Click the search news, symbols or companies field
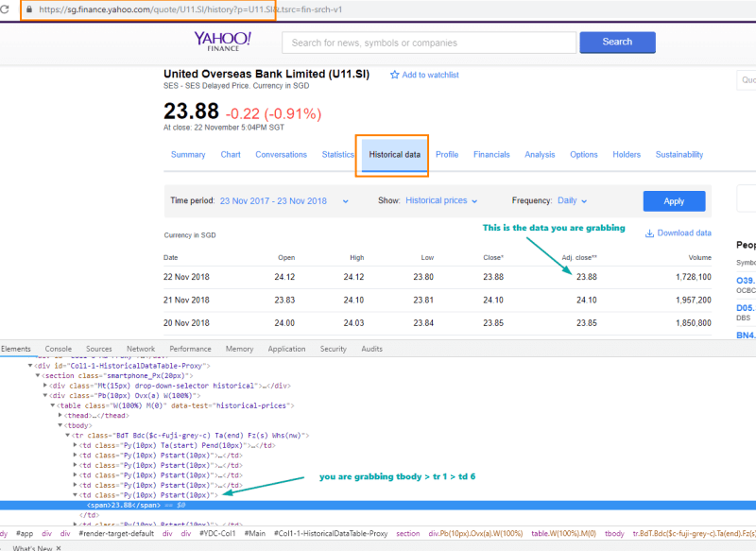The width and height of the screenshot is (756, 551). (x=429, y=43)
